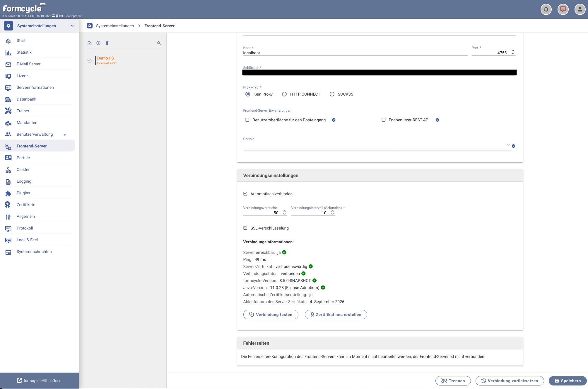Screen dimensions: 588x389
Task: Open the feedback chat icon
Action: point(563,9)
